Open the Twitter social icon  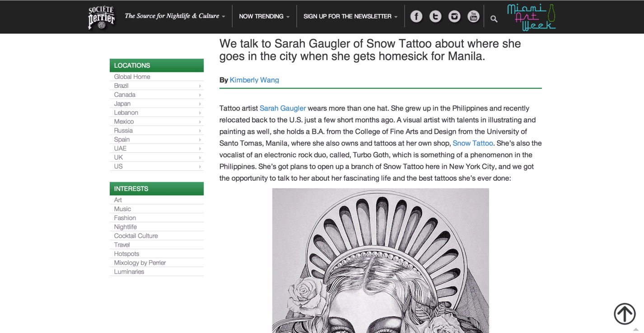(435, 16)
